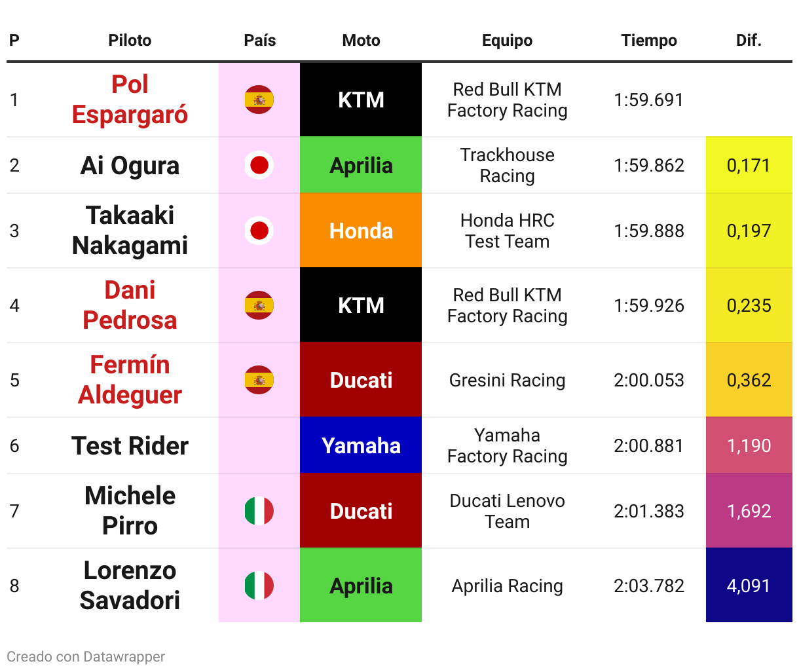This screenshot has width=799, height=672.
Task: Click the Dif. column header
Action: 749,41
